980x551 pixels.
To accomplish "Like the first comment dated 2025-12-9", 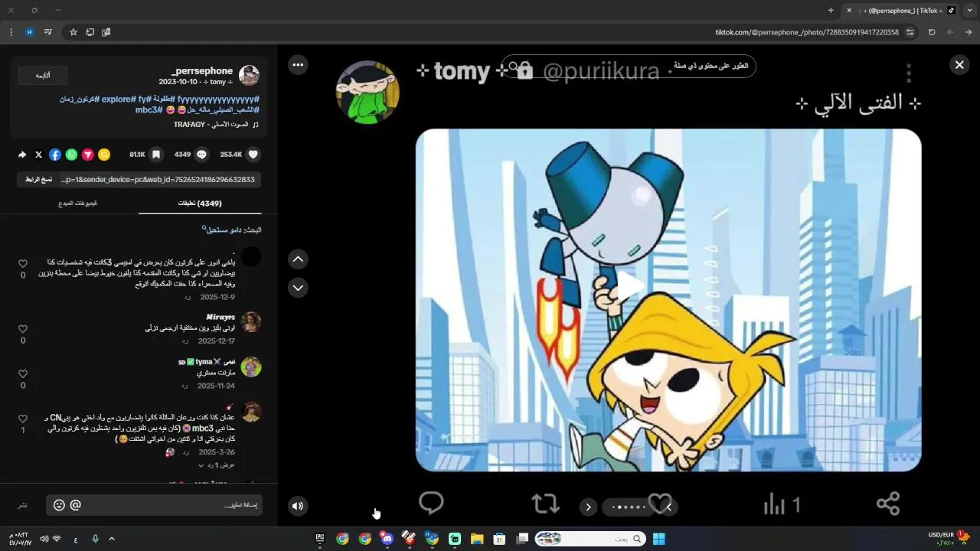I will [23, 263].
